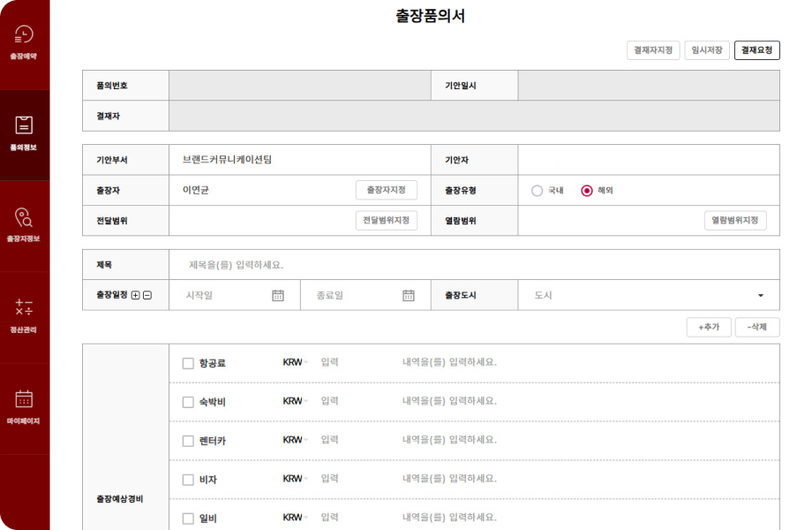The width and height of the screenshot is (812, 530).
Task: Enable the 렌터카 expense checkbox
Action: point(188,441)
